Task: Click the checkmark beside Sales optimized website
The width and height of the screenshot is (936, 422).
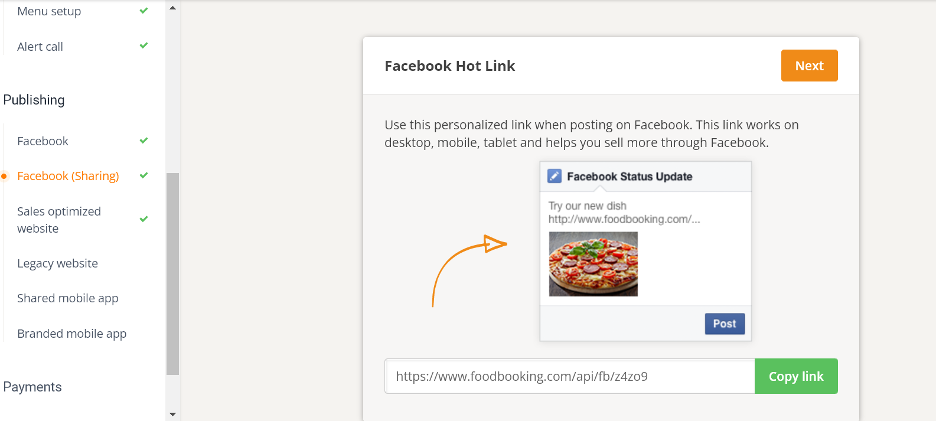Action: click(x=143, y=219)
